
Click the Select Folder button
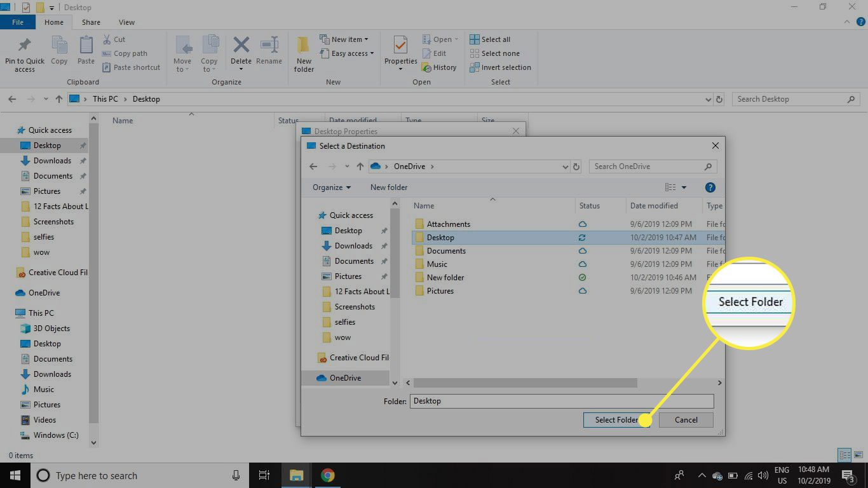pos(616,419)
